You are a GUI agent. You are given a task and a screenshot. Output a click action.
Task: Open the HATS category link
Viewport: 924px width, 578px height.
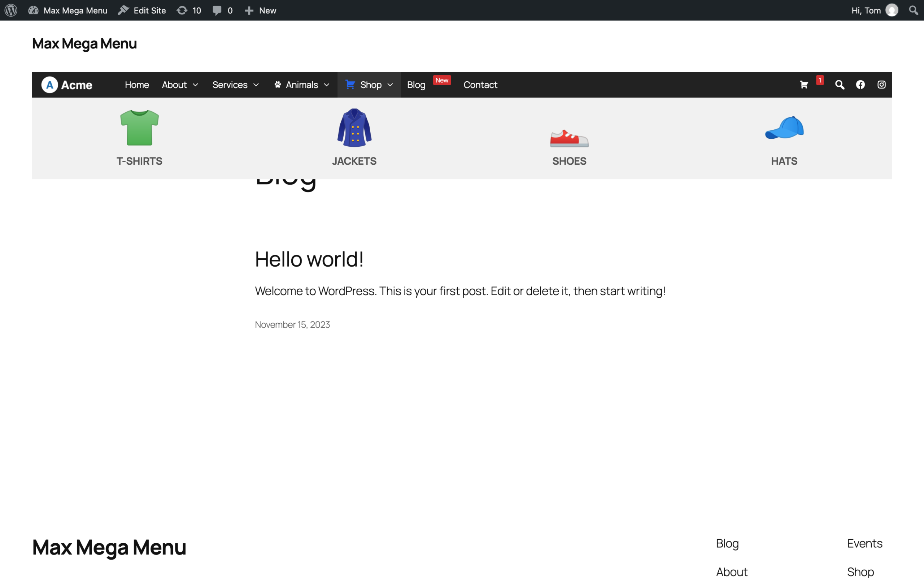click(784, 161)
